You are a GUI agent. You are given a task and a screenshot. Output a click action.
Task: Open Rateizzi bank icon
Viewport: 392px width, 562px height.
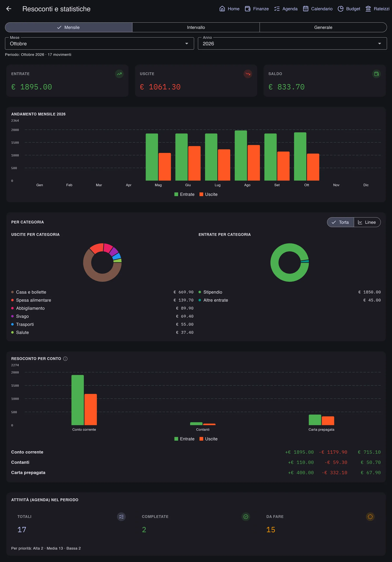[368, 9]
